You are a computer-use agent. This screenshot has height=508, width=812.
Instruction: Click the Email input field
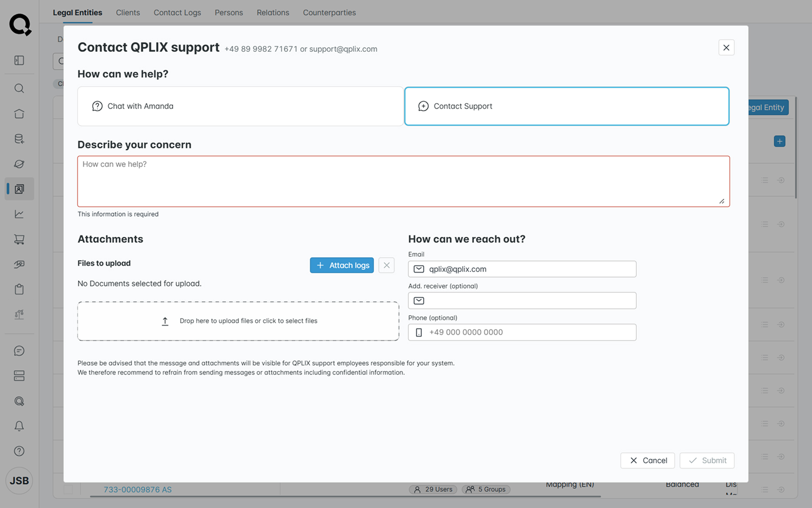tap(522, 269)
